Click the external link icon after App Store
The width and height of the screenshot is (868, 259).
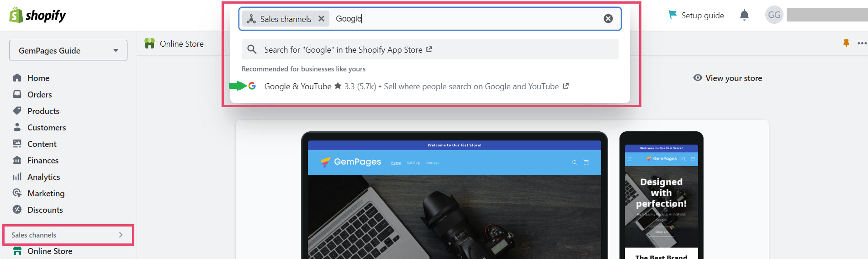[429, 49]
